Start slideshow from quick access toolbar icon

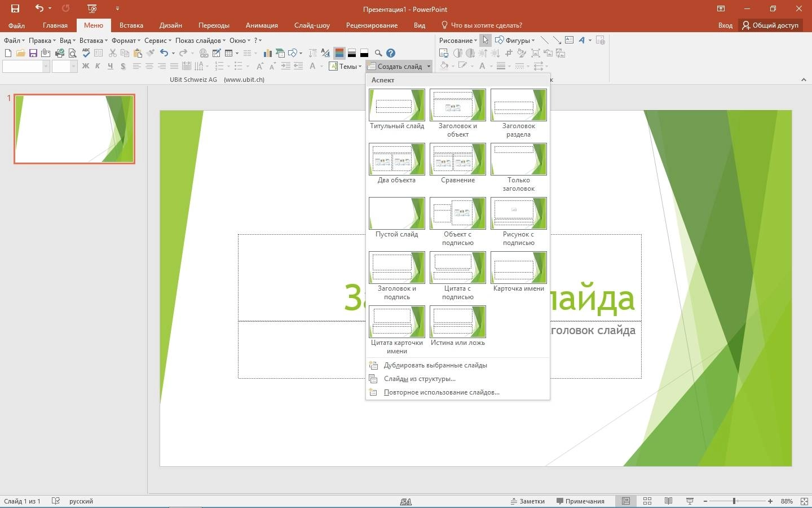pyautogui.click(x=92, y=8)
